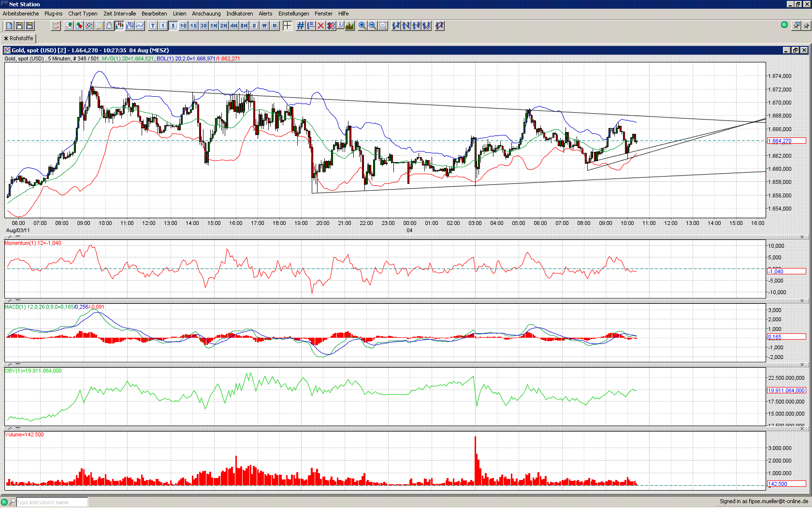Create a new chart document

tap(9, 26)
